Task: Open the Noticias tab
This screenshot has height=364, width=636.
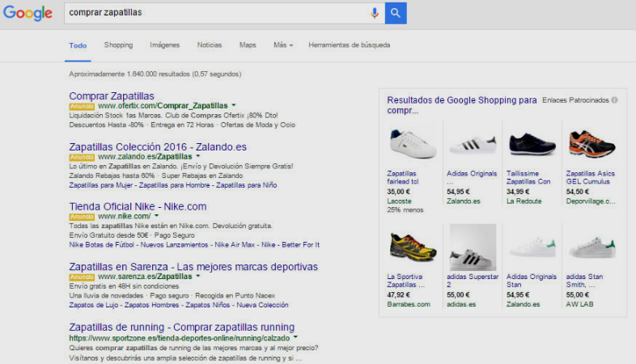Action: 210,45
